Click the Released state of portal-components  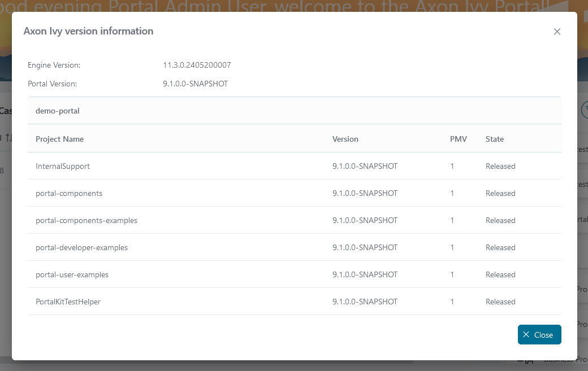pyautogui.click(x=500, y=194)
